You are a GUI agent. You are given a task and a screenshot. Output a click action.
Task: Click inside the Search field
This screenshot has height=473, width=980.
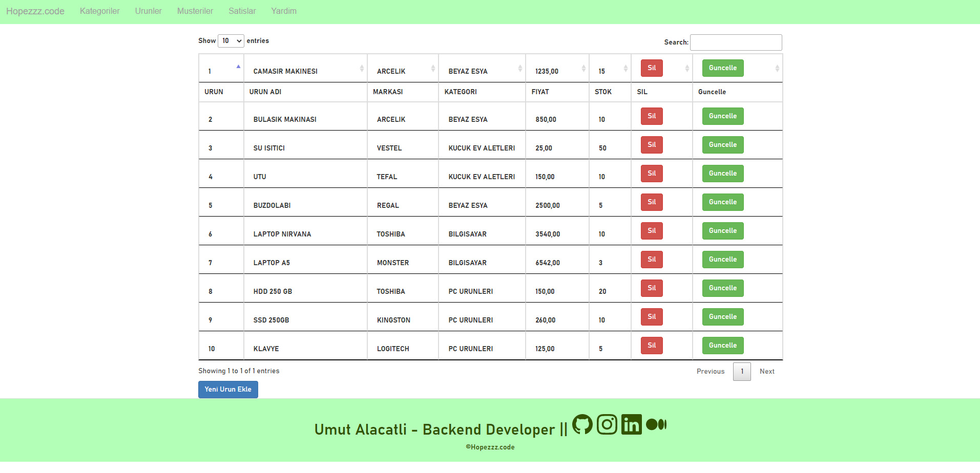click(736, 42)
